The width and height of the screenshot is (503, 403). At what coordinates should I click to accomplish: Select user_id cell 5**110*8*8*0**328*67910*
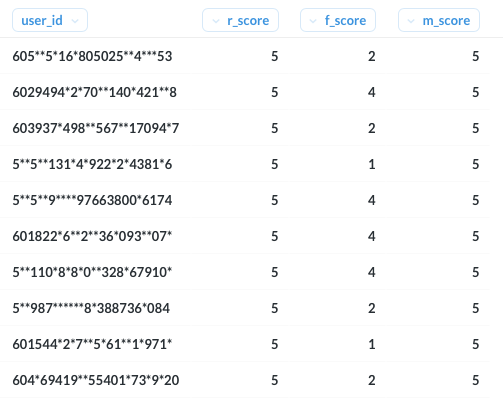pos(92,272)
